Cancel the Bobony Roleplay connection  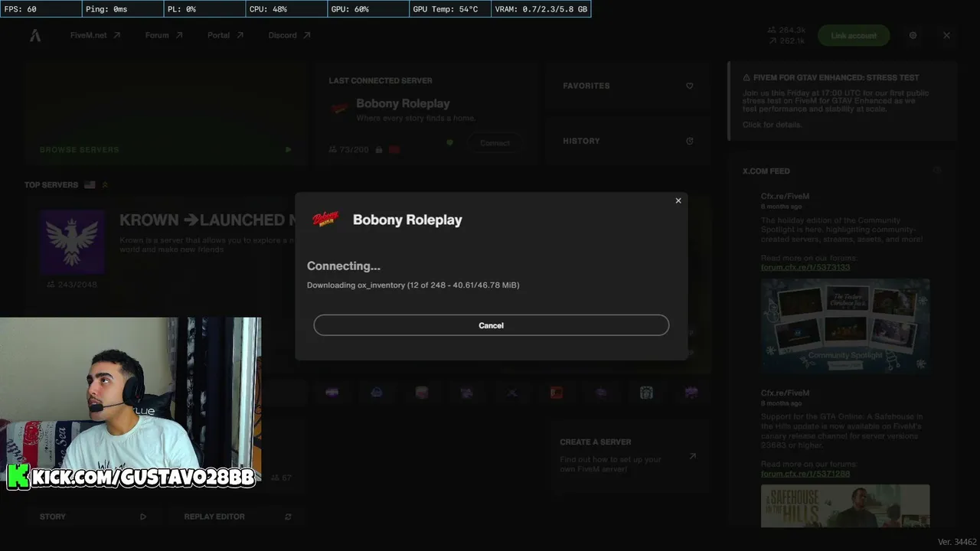491,325
